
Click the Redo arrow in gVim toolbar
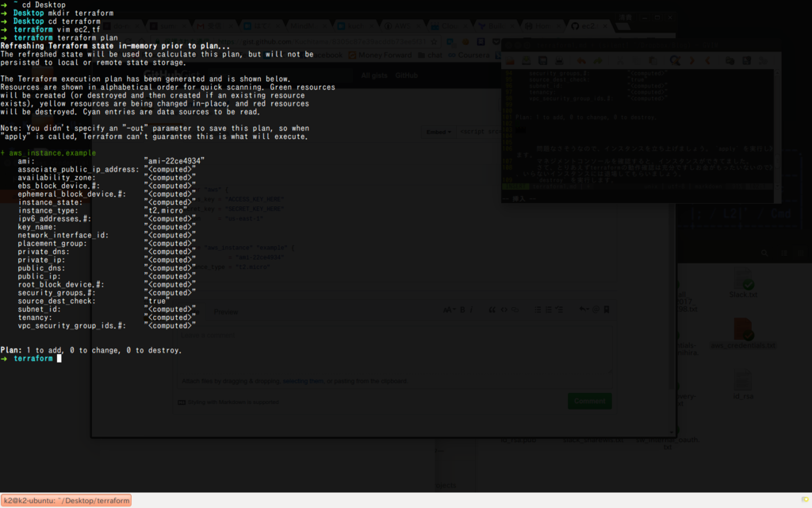pos(598,60)
